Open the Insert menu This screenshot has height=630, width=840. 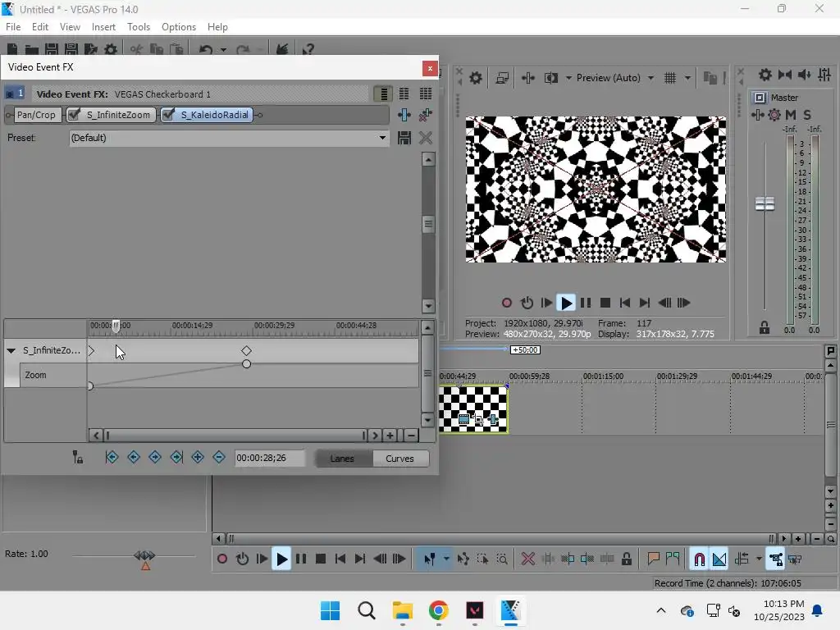tap(103, 27)
